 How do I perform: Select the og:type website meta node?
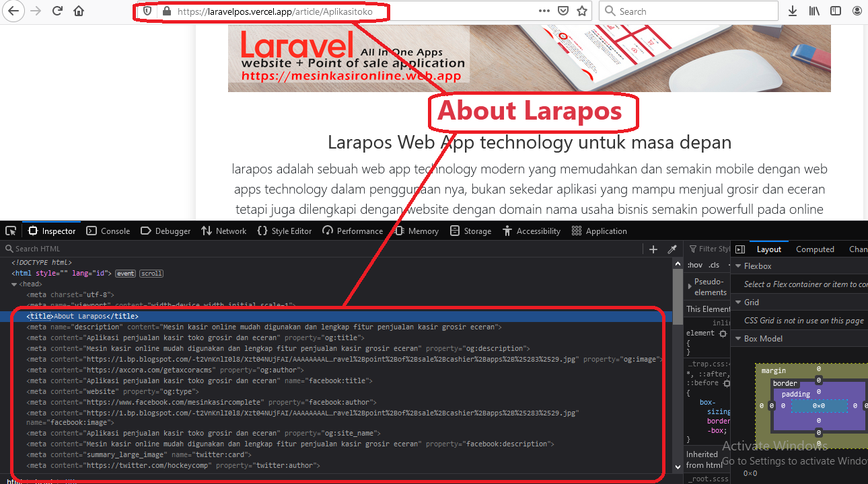pos(113,391)
